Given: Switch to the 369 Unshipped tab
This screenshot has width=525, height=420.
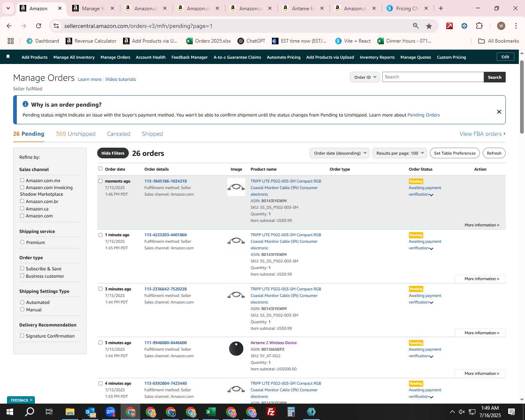Looking at the screenshot, I should [75, 134].
